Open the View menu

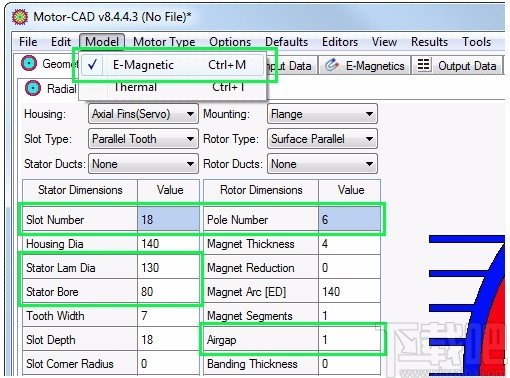(384, 42)
